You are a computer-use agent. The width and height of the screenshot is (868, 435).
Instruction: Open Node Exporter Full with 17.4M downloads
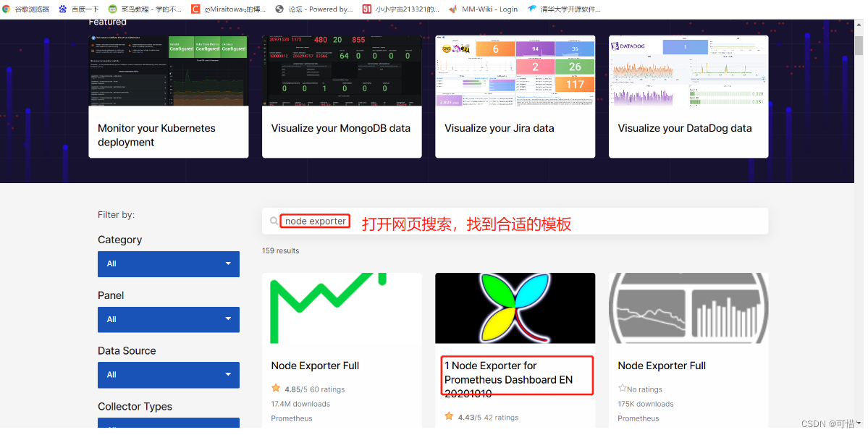click(x=315, y=366)
